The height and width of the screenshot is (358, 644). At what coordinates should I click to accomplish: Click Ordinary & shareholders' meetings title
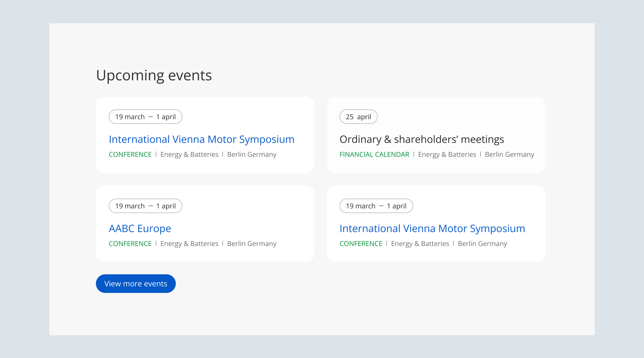(422, 139)
